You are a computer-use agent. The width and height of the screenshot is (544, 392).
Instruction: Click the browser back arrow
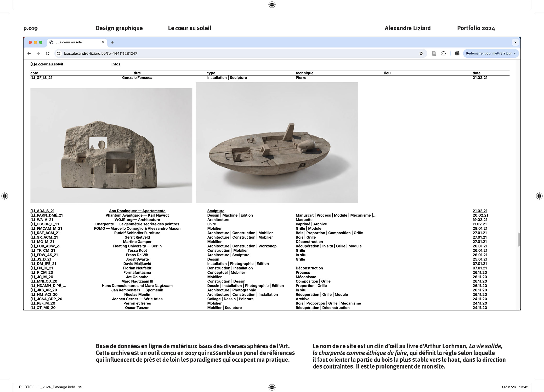[29, 53]
